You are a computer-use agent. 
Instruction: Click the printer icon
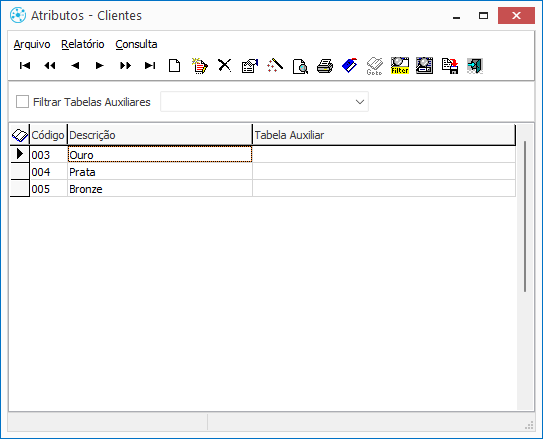pyautogui.click(x=325, y=66)
